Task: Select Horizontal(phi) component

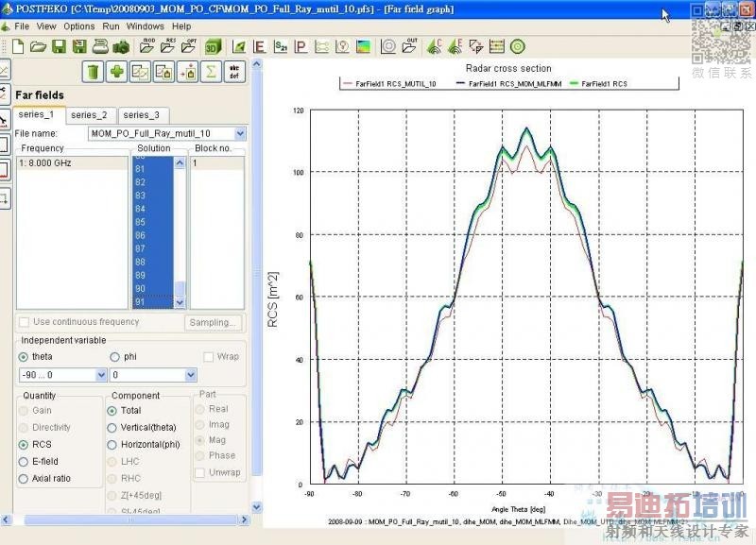Action: click(112, 445)
